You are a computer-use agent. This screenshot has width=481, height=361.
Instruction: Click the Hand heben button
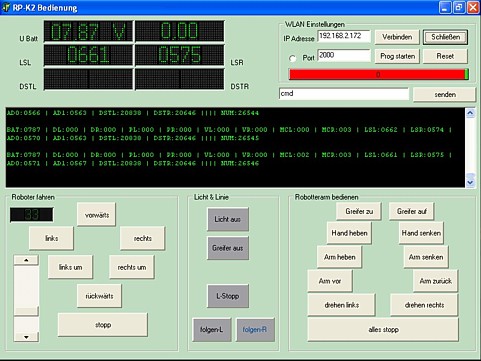349,233
